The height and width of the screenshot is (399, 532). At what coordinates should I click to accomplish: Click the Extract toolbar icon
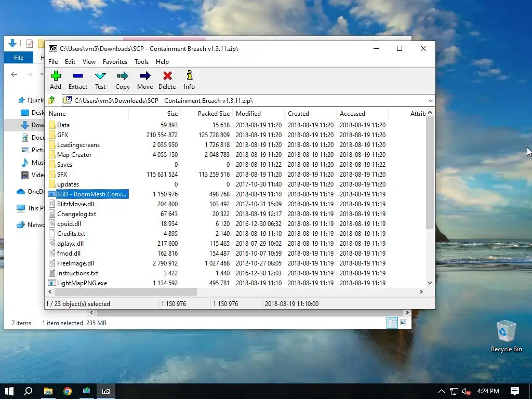click(78, 80)
